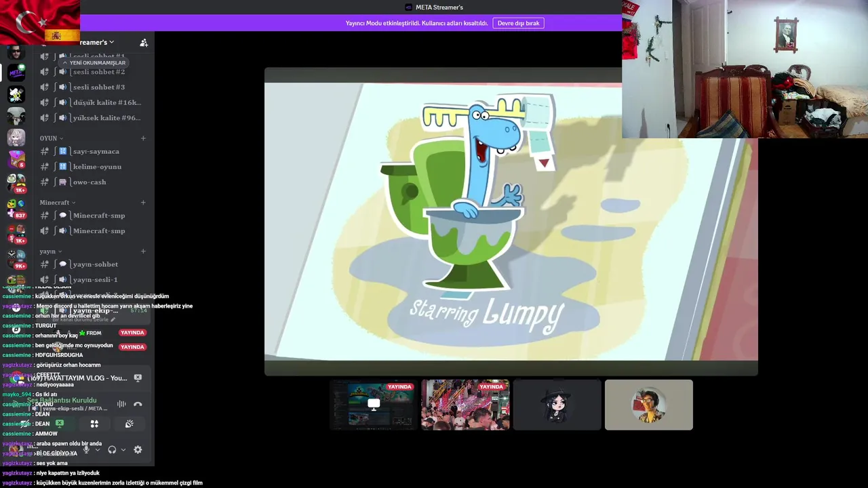Image resolution: width=868 pixels, height=488 pixels.
Task: Open the server with badge number 5
Action: pyautogui.click(x=16, y=160)
